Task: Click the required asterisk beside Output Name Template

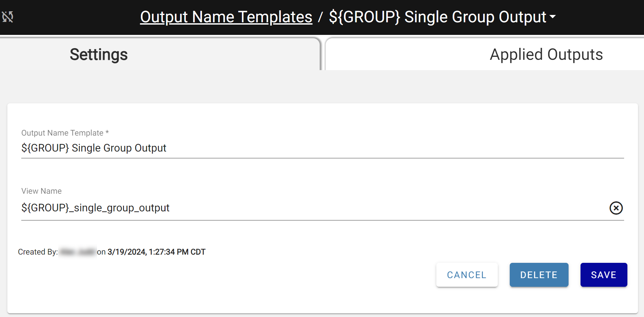Action: click(x=107, y=132)
